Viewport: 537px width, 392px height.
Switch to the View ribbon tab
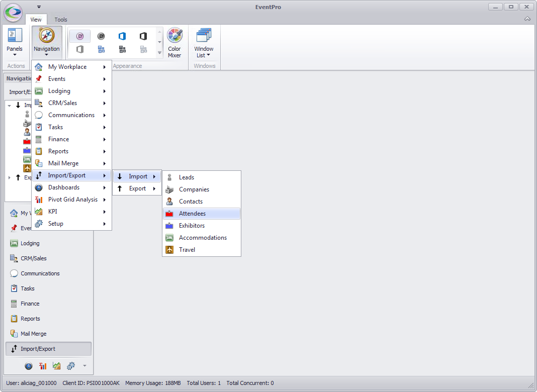(36, 20)
